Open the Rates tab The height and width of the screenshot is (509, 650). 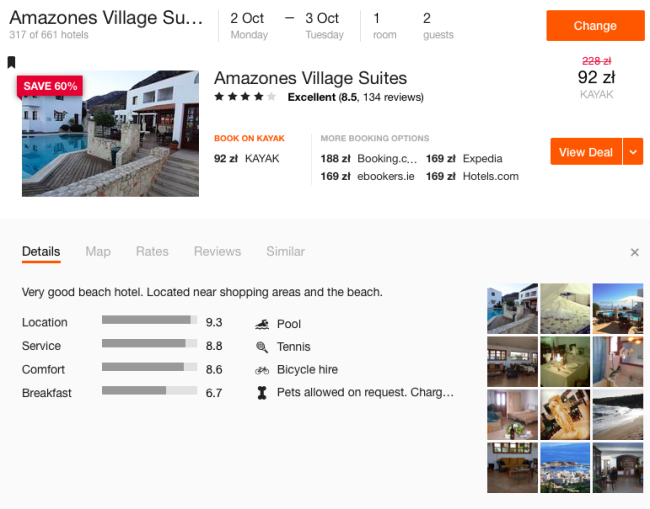pyautogui.click(x=152, y=252)
